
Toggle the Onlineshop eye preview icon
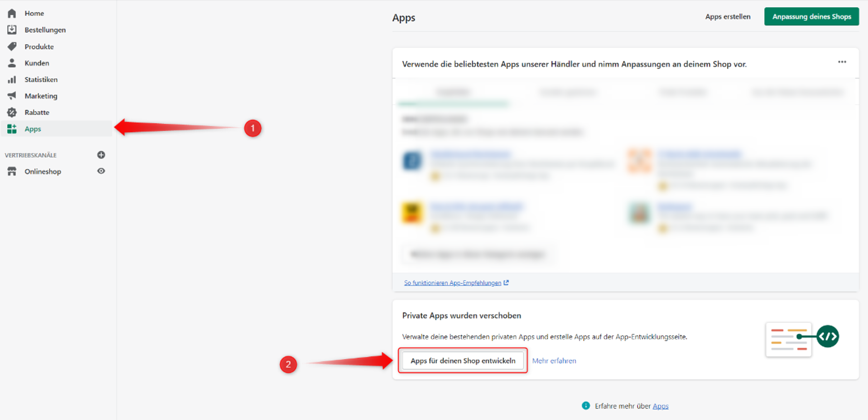click(x=101, y=171)
